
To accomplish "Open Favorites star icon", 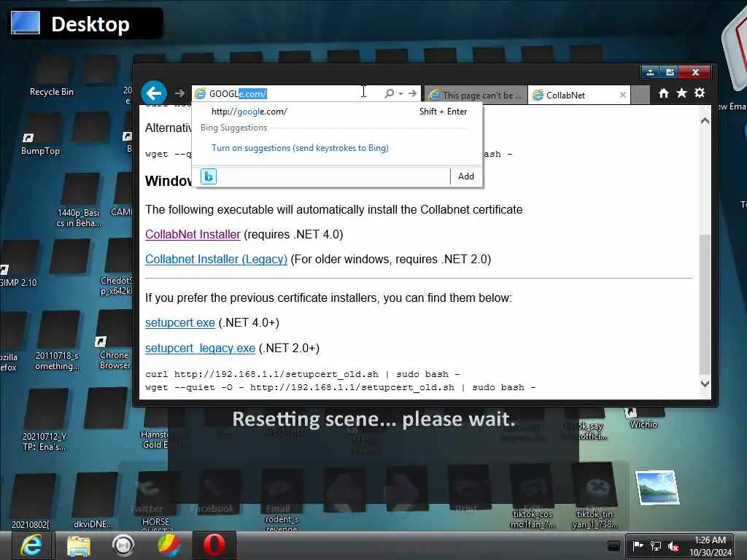I will pyautogui.click(x=682, y=93).
